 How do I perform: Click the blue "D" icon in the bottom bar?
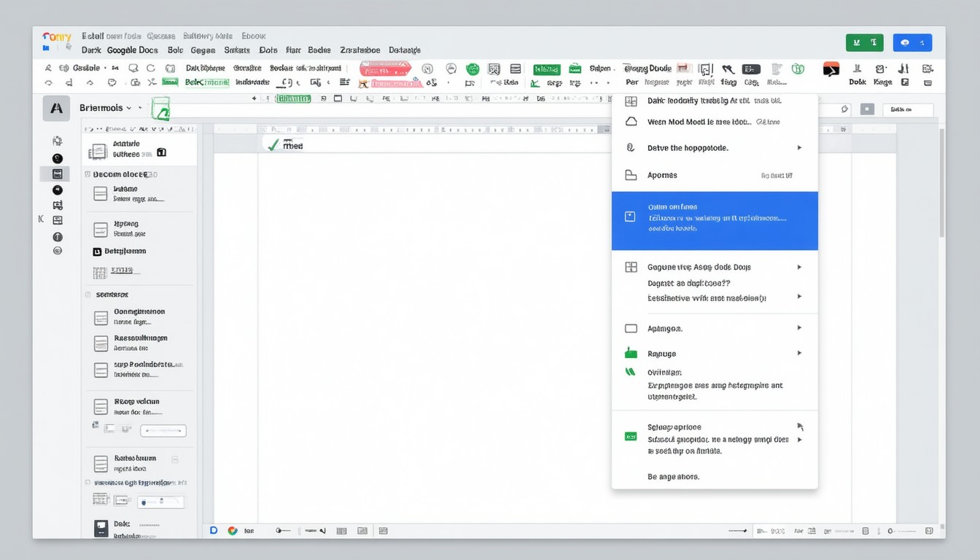pos(214,531)
